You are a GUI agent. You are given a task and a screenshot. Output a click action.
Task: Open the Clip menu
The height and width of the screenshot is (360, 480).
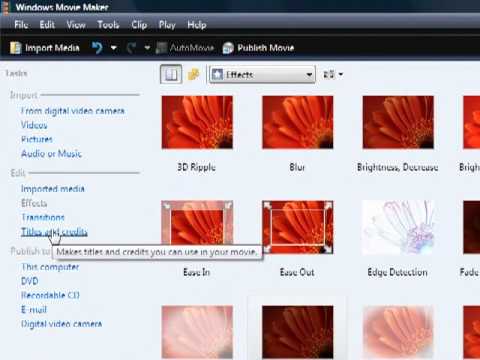tap(139, 25)
